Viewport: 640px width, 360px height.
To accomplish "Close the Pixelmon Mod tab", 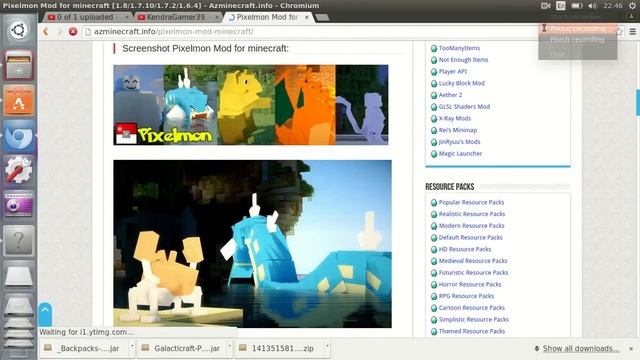I will [x=307, y=17].
